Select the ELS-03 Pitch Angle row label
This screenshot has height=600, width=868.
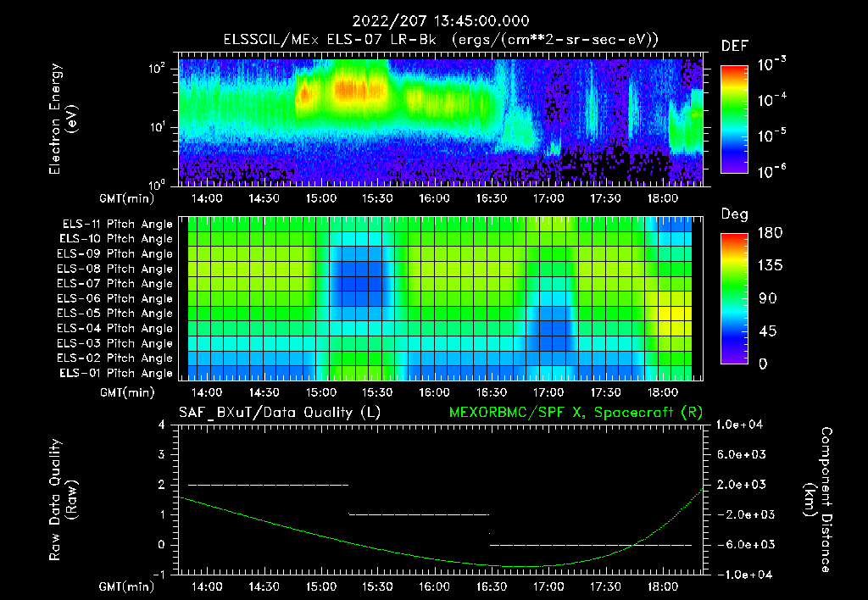click(115, 343)
